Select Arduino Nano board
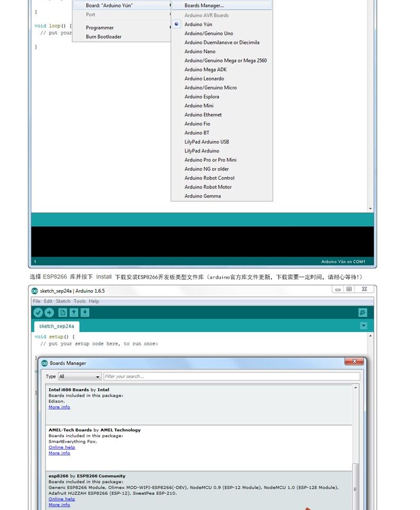Viewport: 420px width, 510px height. 222,52
